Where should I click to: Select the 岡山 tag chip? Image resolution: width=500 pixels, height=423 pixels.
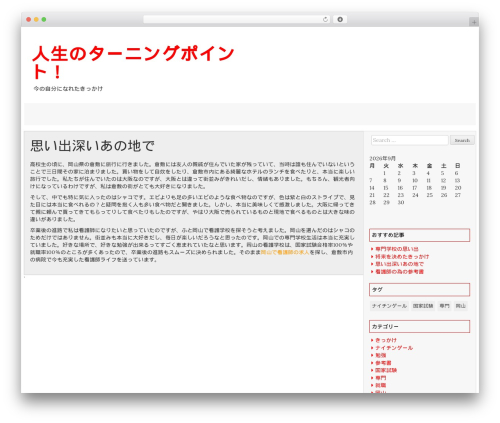pyautogui.click(x=461, y=306)
